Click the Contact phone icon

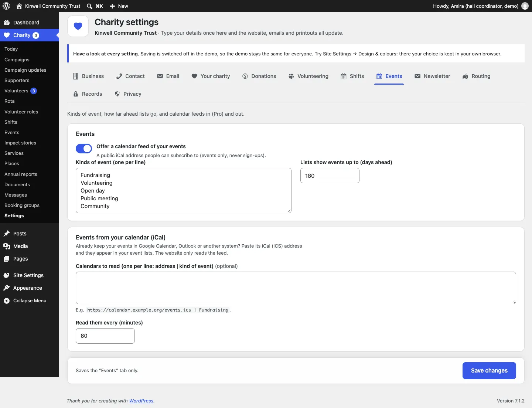coord(119,76)
